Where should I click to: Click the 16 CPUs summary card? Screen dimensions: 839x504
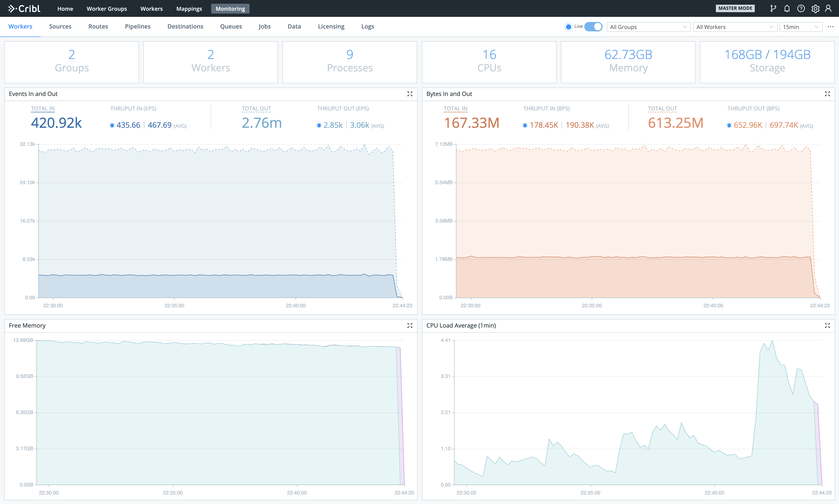click(489, 62)
